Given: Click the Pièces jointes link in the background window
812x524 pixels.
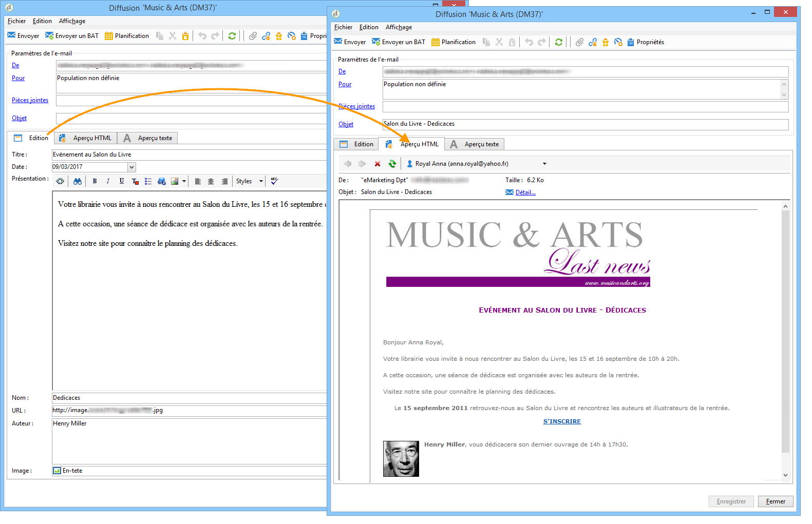Looking at the screenshot, I should point(30,100).
